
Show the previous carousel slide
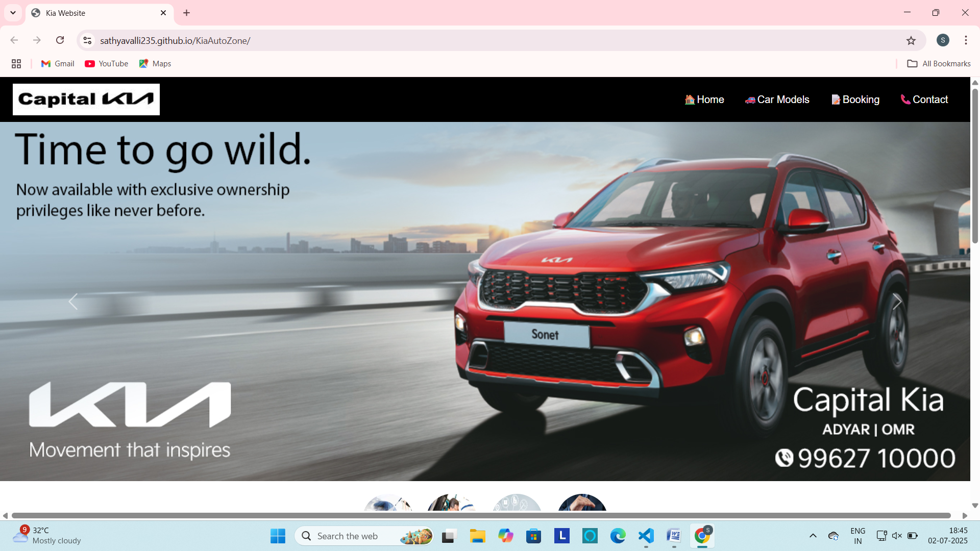[73, 302]
